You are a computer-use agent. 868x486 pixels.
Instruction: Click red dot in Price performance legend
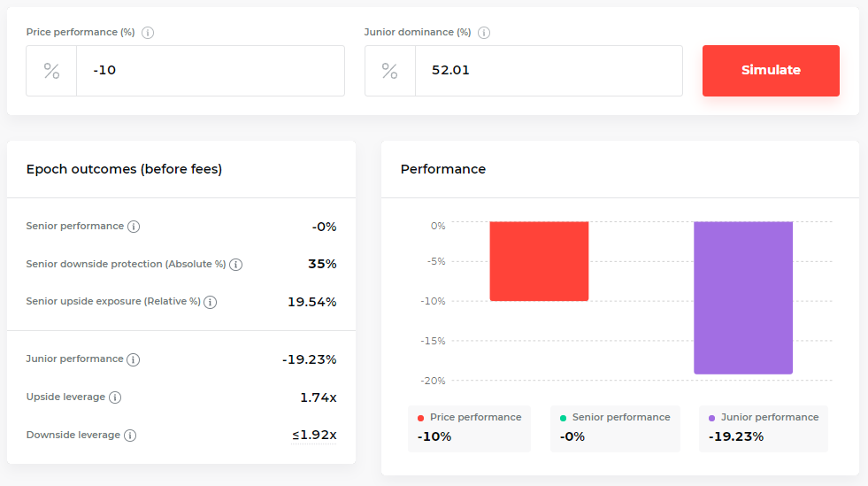420,418
